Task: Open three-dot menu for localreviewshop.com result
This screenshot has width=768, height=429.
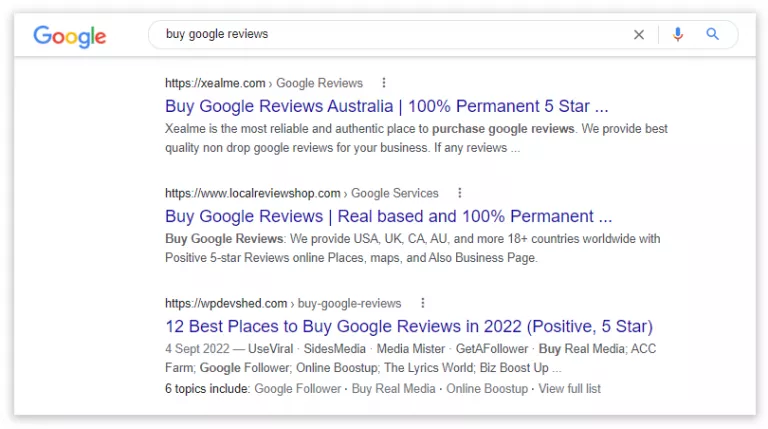Action: (459, 193)
